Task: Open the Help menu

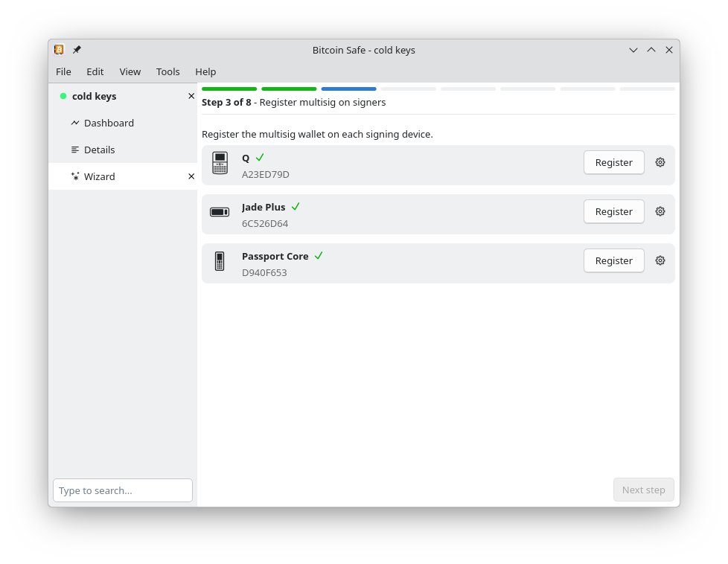Action: pyautogui.click(x=205, y=72)
